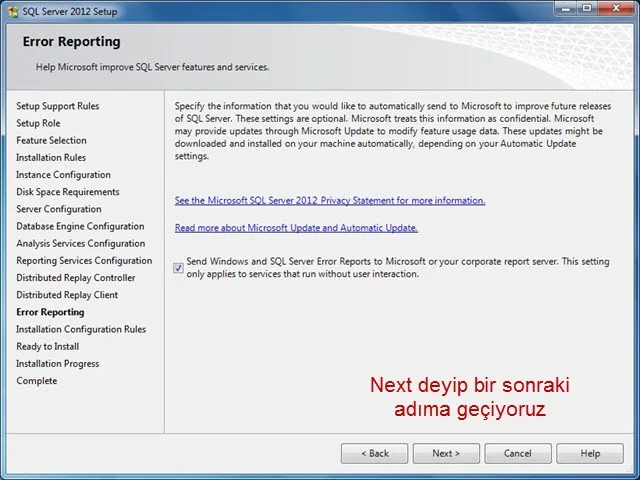Select Distributed Replay Client step

click(67, 295)
